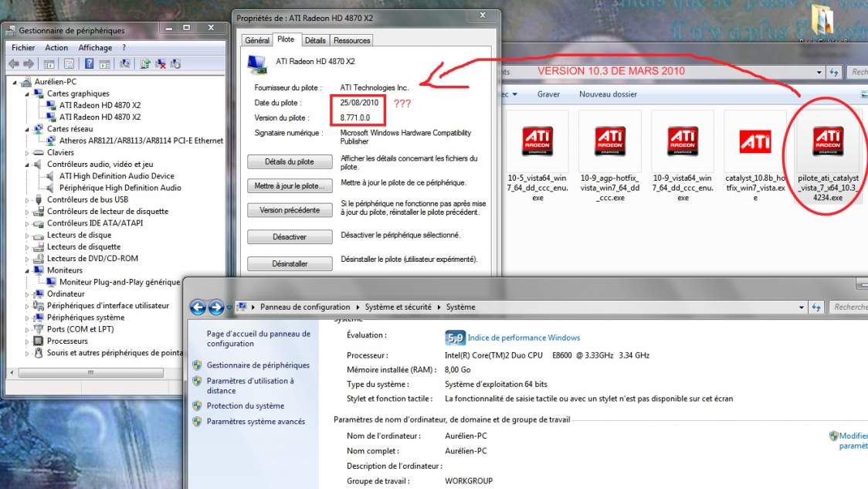Collapse the Cartes graphiques tree node

(x=28, y=93)
